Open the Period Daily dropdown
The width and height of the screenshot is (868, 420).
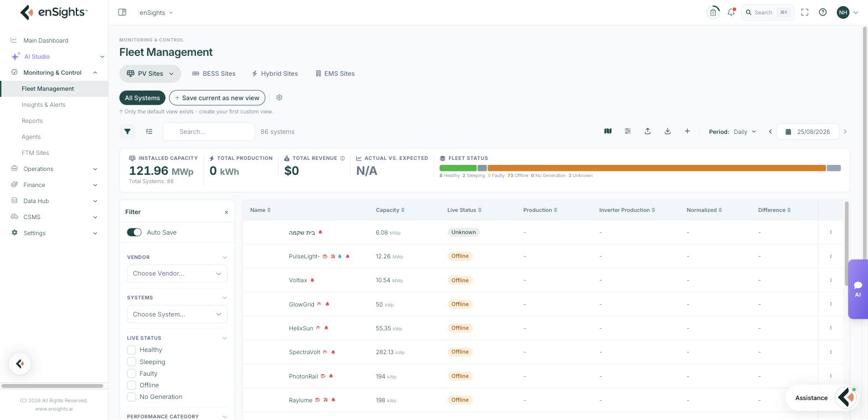coord(745,132)
